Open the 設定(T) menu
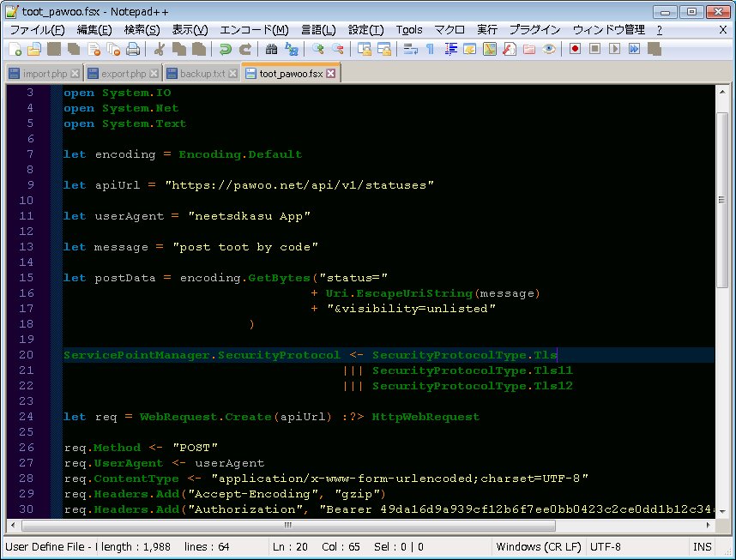Screen dimensions: 736x560 [365, 30]
